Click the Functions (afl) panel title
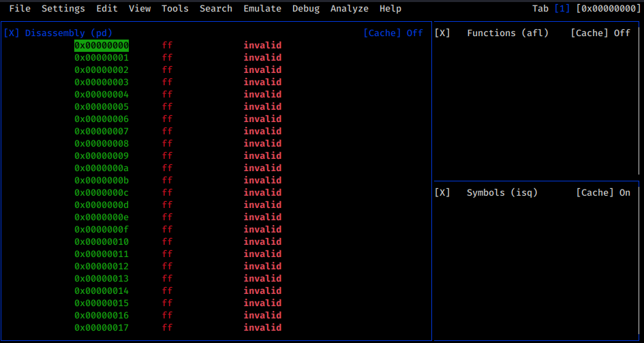 tap(508, 33)
